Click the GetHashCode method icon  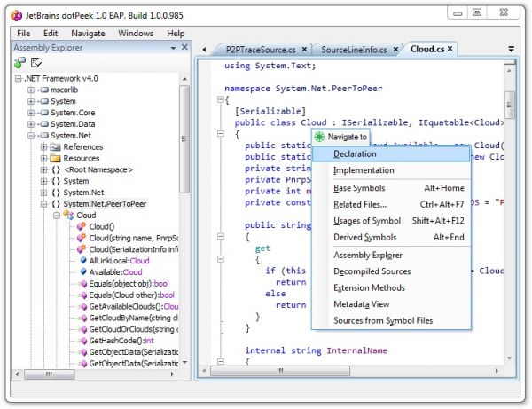tap(82, 340)
